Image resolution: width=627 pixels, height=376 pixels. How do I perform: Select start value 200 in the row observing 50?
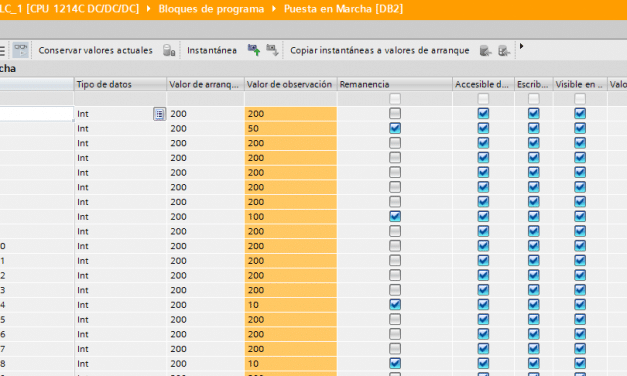(205, 128)
